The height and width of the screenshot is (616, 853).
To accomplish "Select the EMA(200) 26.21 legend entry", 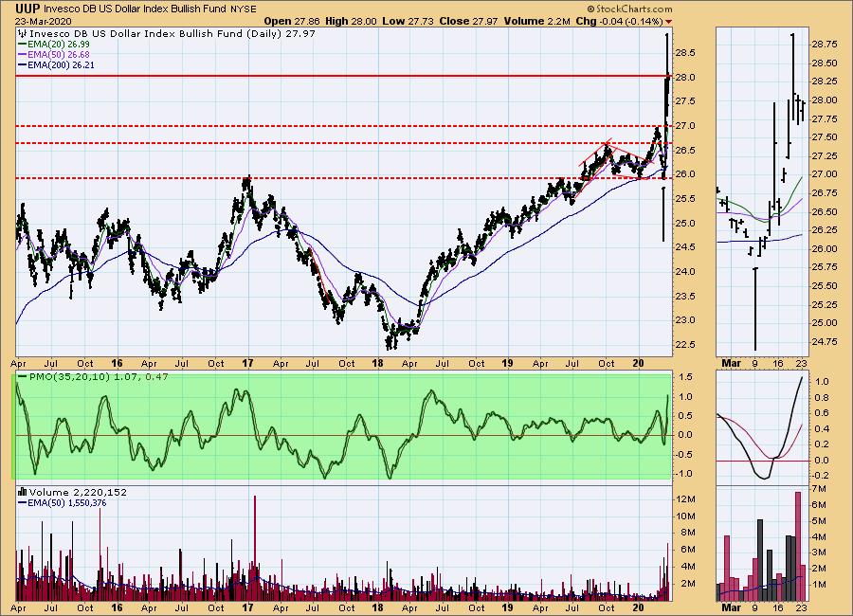I will (x=56, y=64).
